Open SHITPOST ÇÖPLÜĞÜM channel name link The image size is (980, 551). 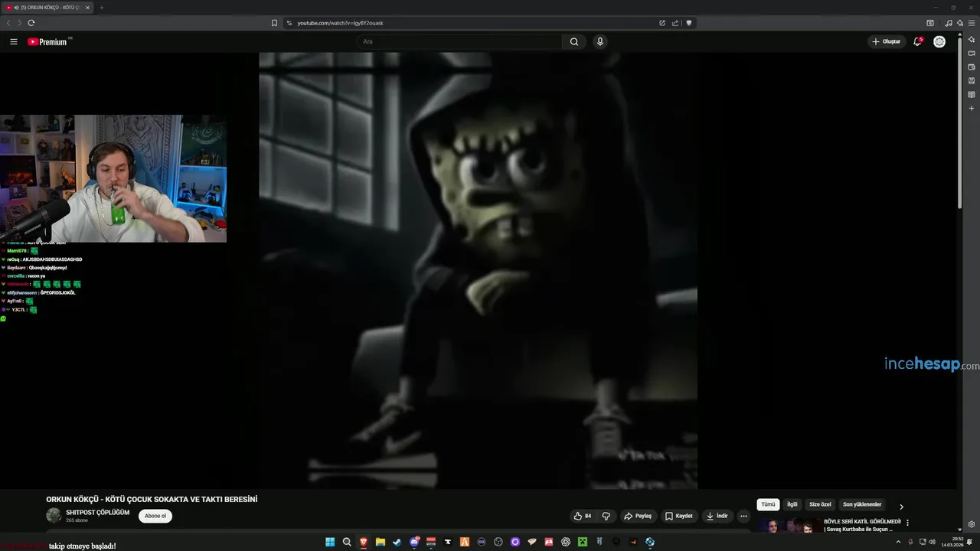pos(97,513)
